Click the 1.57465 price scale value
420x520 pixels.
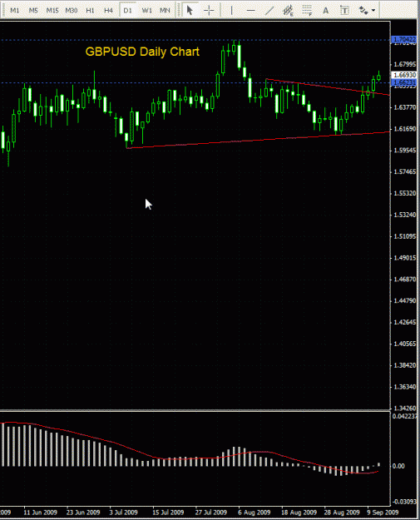[x=404, y=171]
